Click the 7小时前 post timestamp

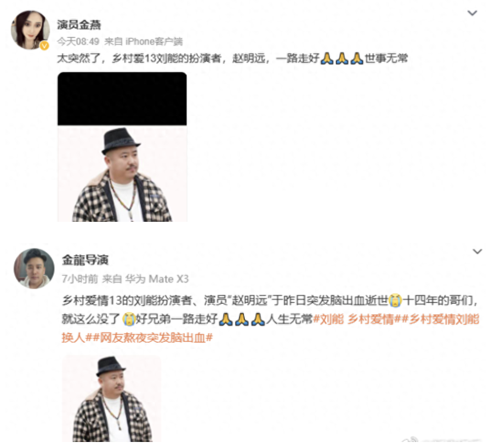(80, 279)
